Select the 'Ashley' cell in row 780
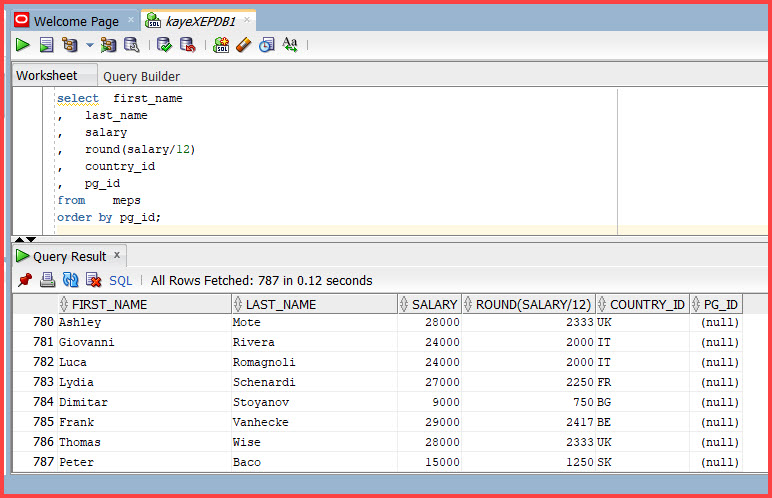The height and width of the screenshot is (498, 772). tap(144, 322)
